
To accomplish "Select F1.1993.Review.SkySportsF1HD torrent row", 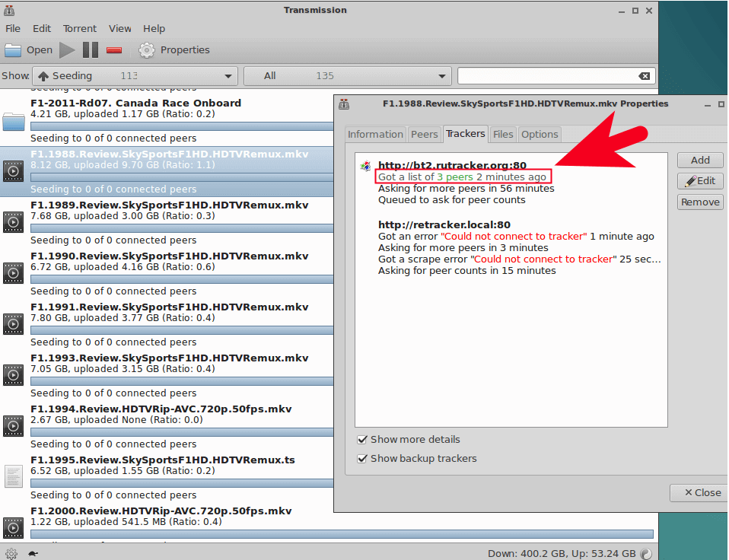I will click(167, 376).
